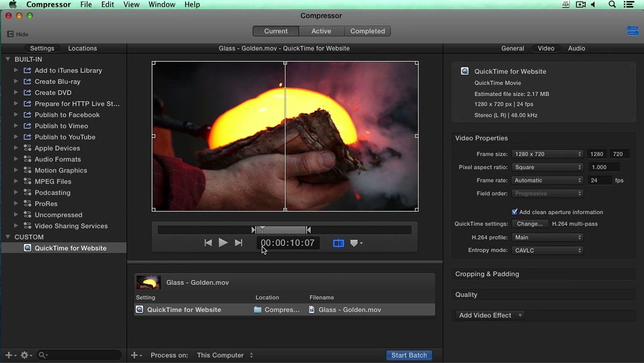Viewport: 644px width, 363px height.
Task: Open Process on This Computer popup
Action: 225,355
